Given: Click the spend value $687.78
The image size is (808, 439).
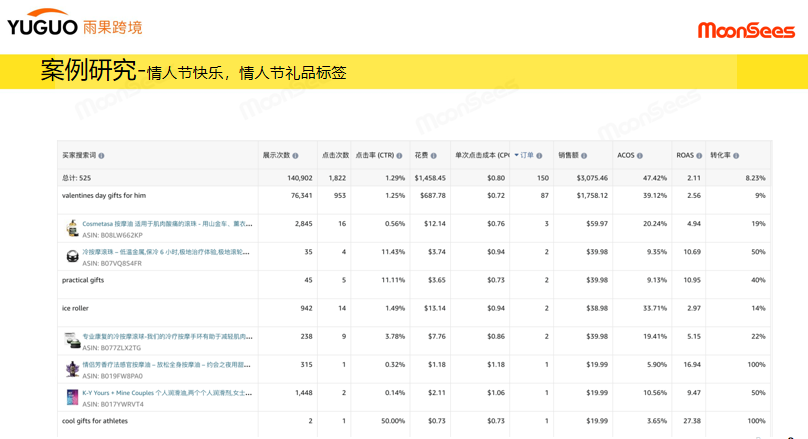Looking at the screenshot, I should pos(433,196).
